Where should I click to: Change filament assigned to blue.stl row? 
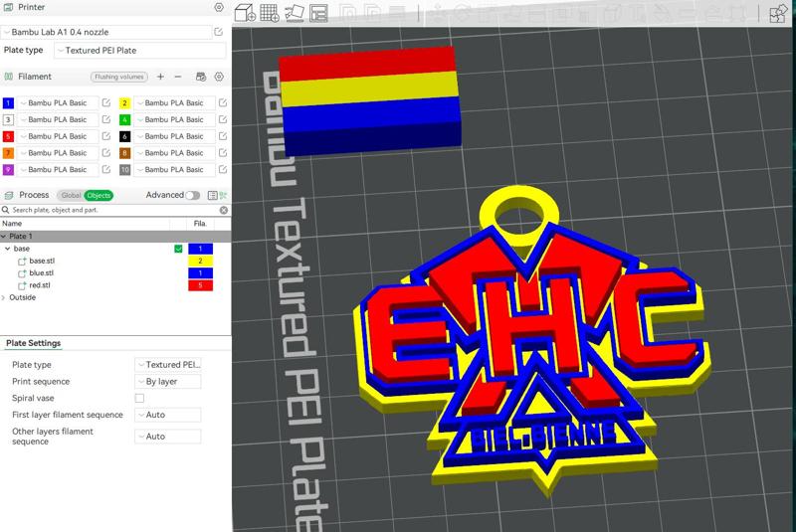201,272
